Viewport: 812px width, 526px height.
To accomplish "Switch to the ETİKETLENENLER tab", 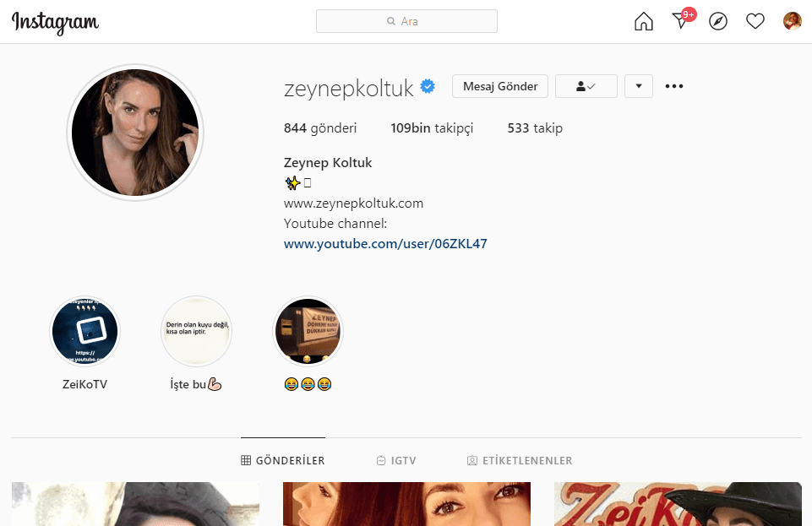I will click(x=520, y=460).
